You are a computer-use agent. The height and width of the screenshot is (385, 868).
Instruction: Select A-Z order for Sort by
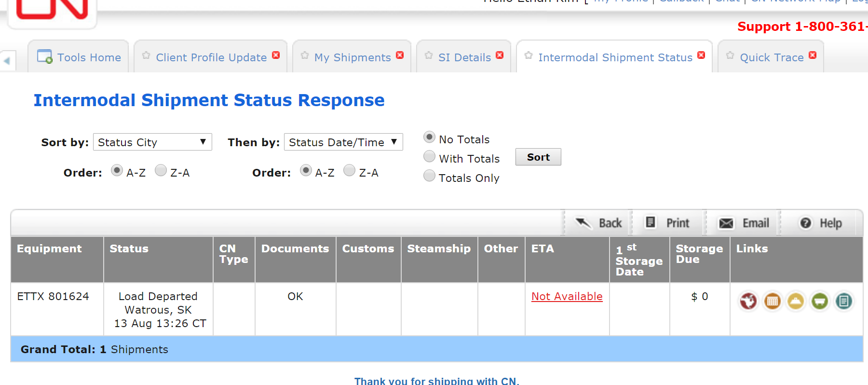click(x=117, y=170)
